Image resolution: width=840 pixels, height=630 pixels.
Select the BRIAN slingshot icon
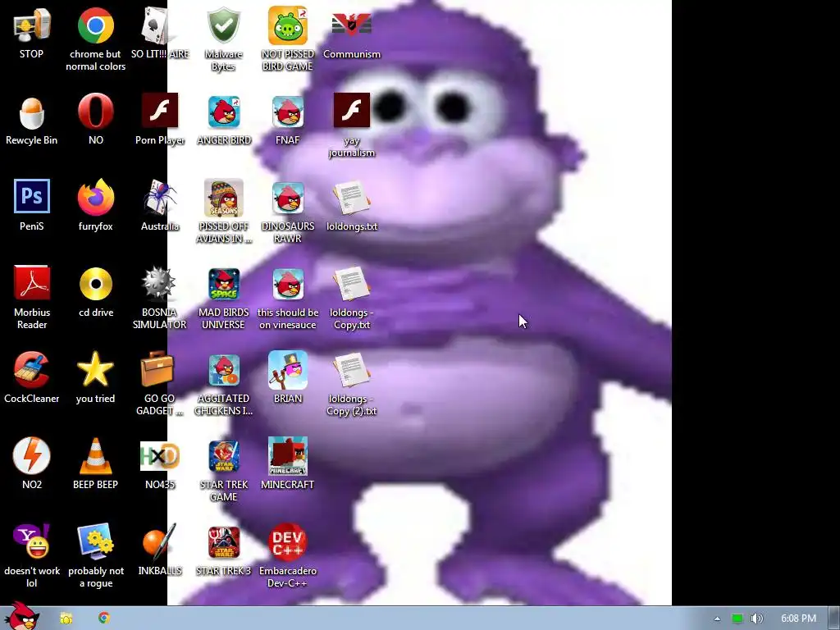click(288, 370)
